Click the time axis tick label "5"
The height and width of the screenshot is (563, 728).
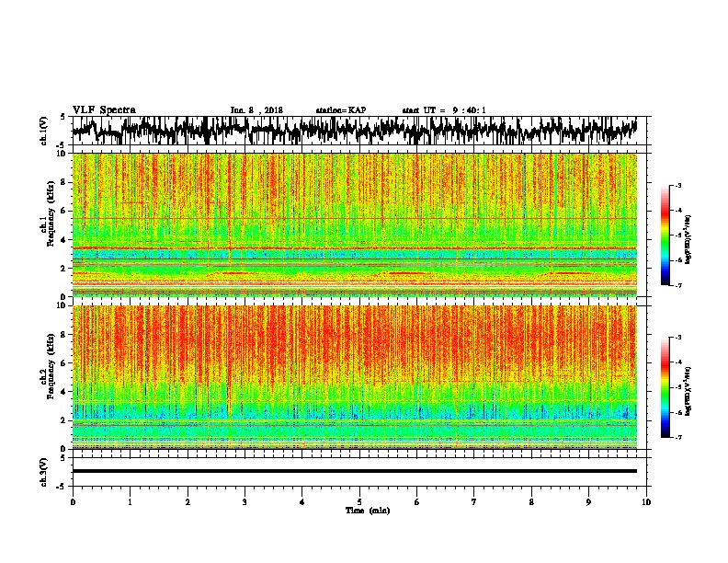click(x=359, y=502)
